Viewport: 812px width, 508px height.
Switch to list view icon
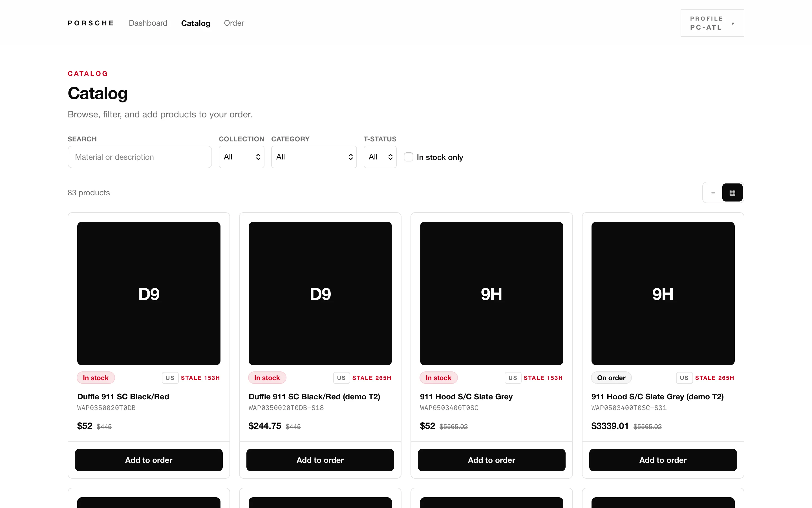coord(713,193)
